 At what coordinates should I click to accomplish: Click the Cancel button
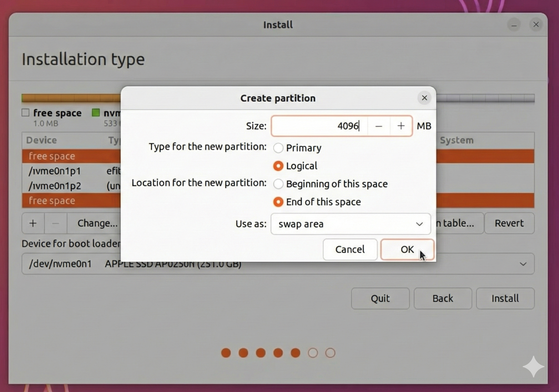tap(350, 249)
